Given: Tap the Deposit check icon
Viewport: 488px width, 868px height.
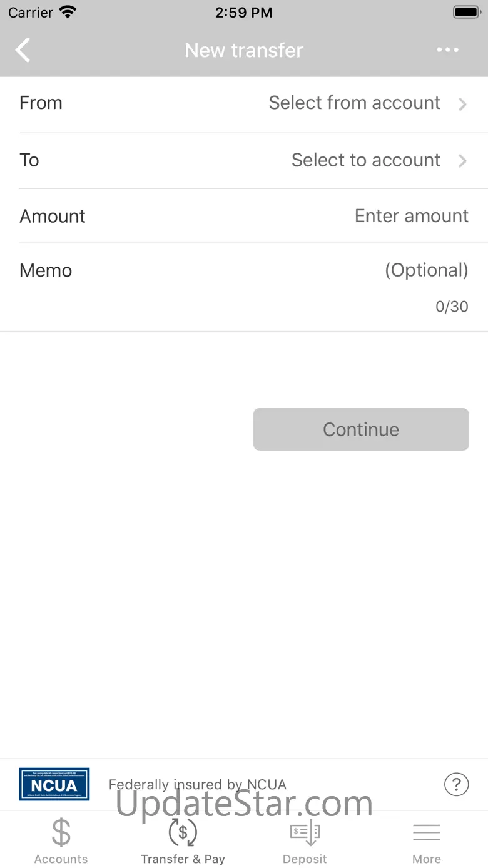Looking at the screenshot, I should [x=305, y=832].
